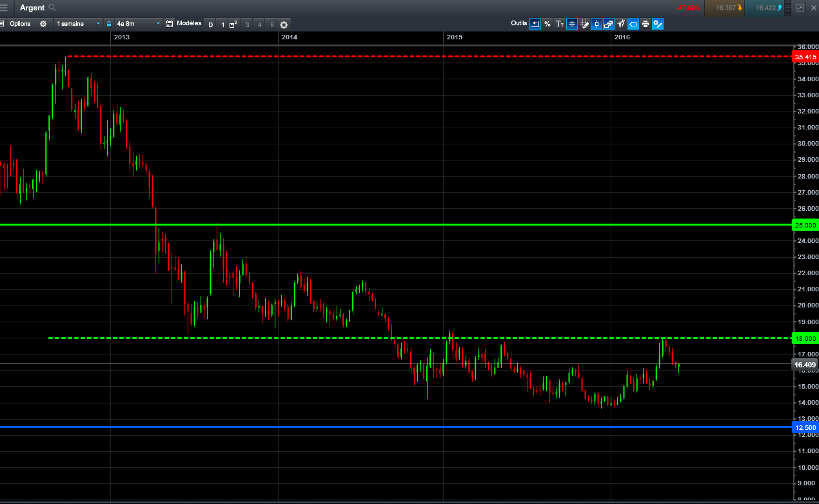
Task: Open the Options menu
Action: (20, 24)
